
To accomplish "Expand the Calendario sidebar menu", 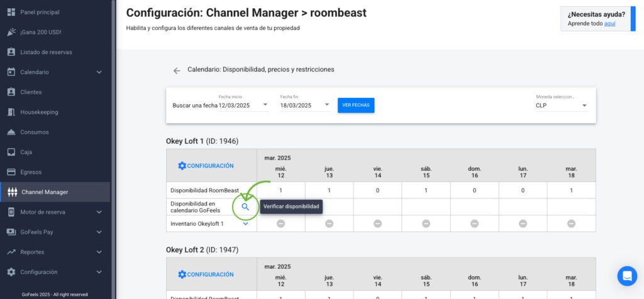I will click(99, 72).
